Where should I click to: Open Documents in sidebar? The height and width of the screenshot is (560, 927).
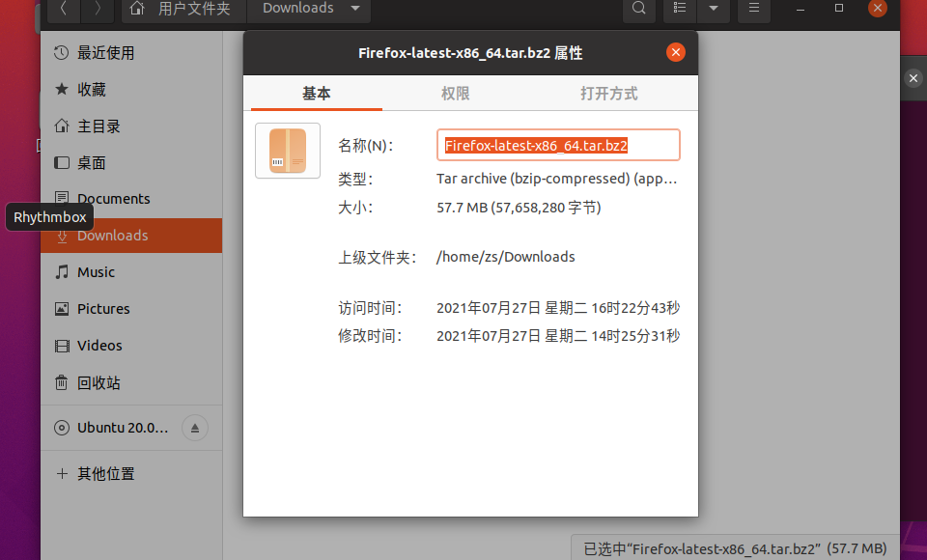pos(131,199)
